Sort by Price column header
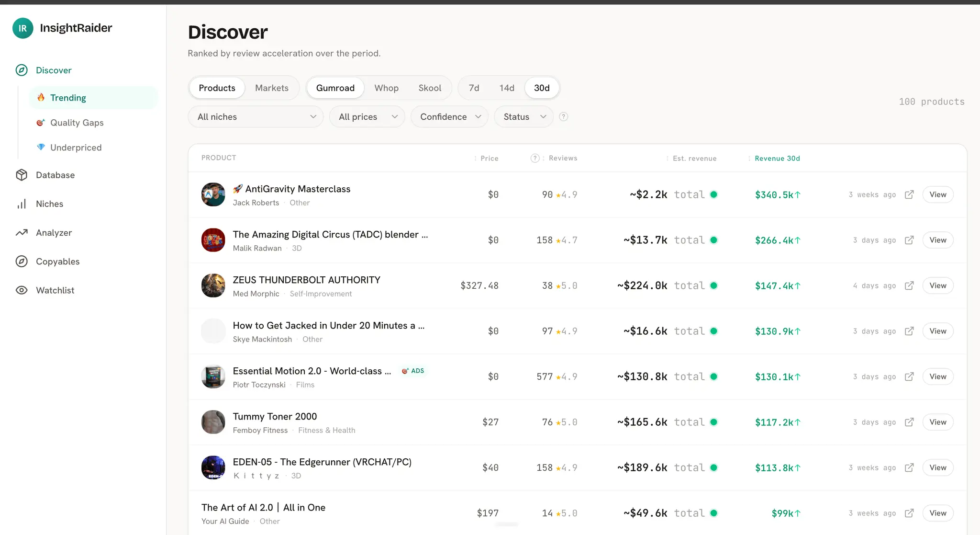 coord(486,158)
